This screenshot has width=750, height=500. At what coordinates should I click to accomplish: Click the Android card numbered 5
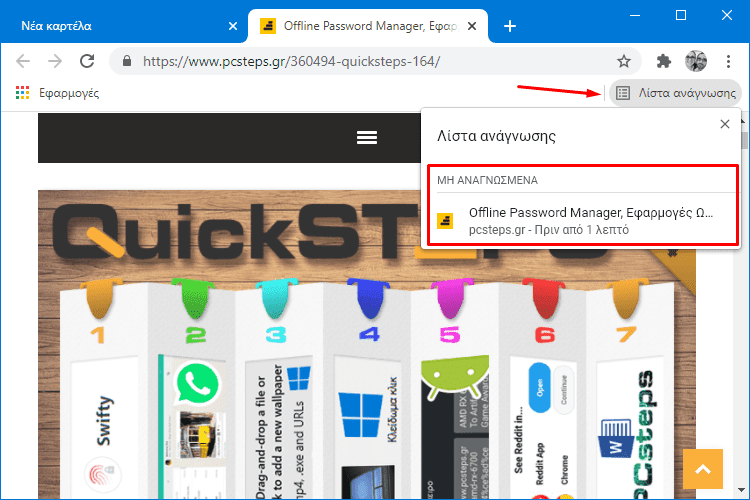click(454, 392)
